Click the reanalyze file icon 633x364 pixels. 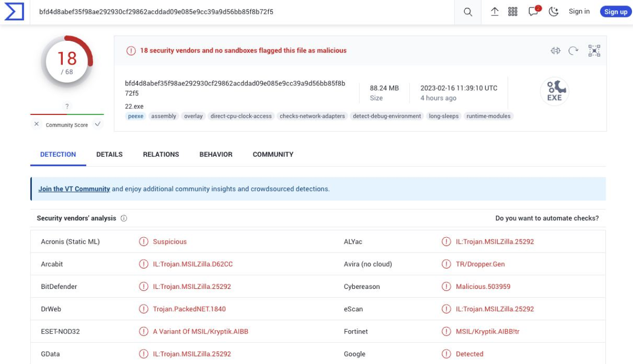coord(573,50)
